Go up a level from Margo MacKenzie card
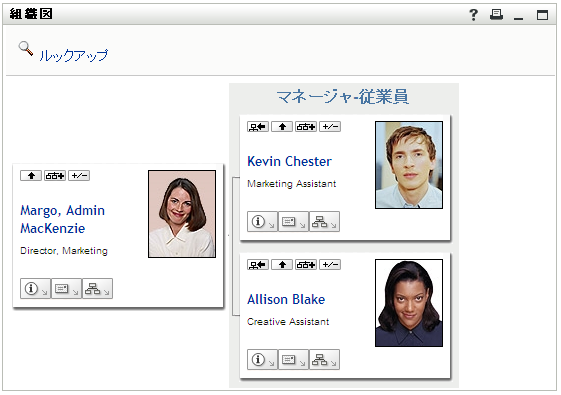This screenshot has height=395, width=561. [x=31, y=176]
